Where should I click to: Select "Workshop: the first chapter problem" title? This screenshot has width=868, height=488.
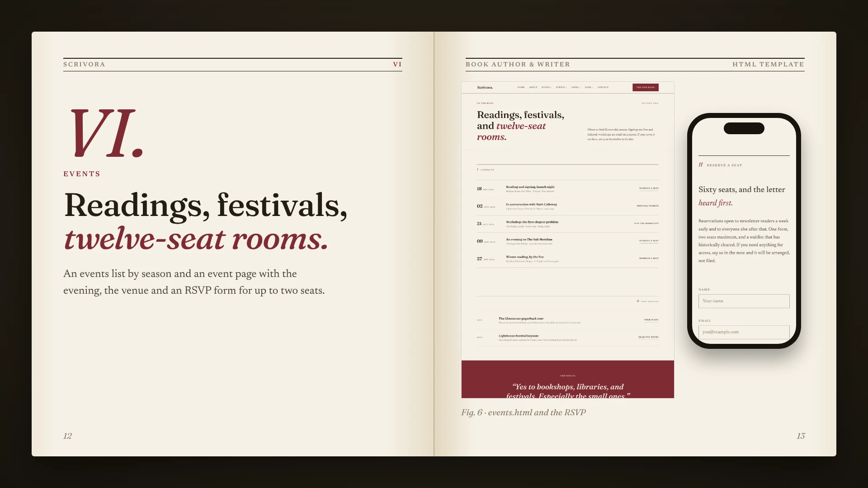(532, 222)
